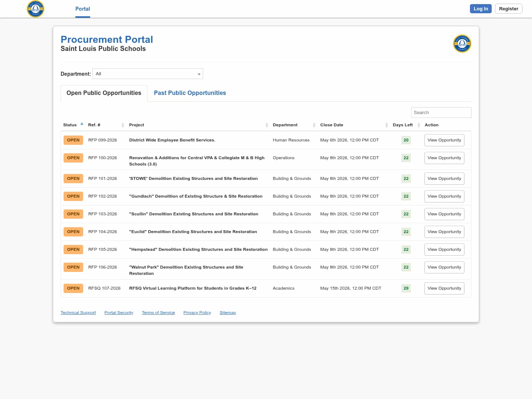
Task: Open the Portal navigation item
Action: pos(82,9)
